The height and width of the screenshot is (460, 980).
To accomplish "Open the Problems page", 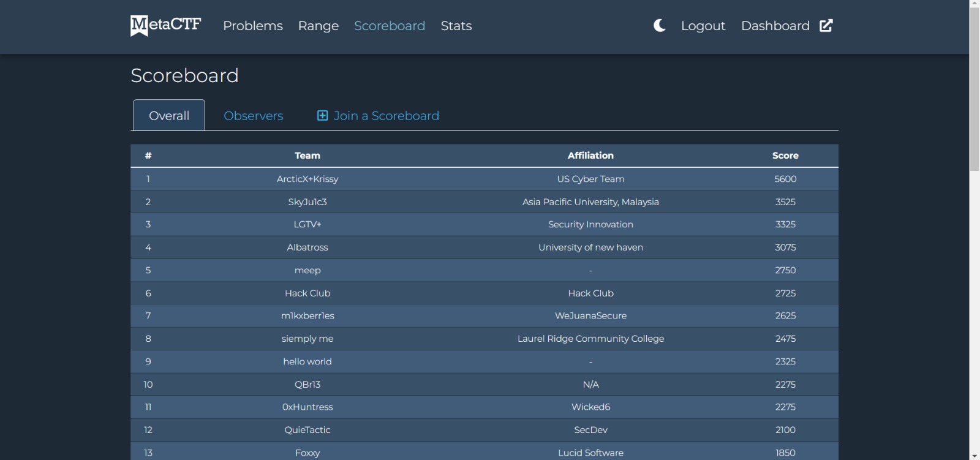I will tap(253, 26).
